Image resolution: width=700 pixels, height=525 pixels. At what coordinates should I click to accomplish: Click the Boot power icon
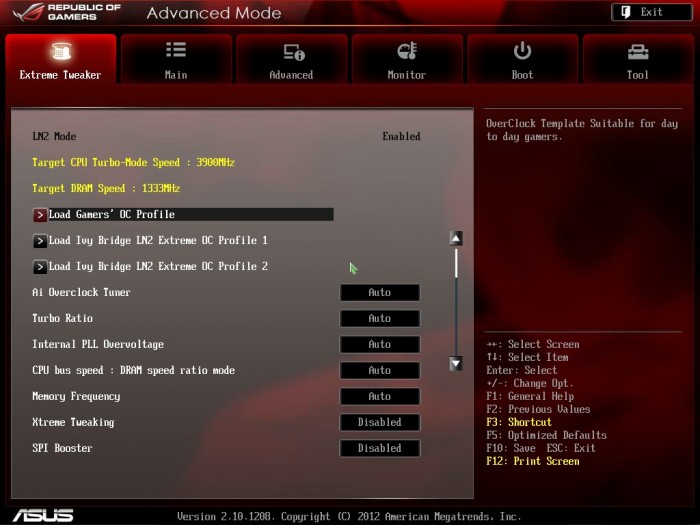pyautogui.click(x=522, y=51)
